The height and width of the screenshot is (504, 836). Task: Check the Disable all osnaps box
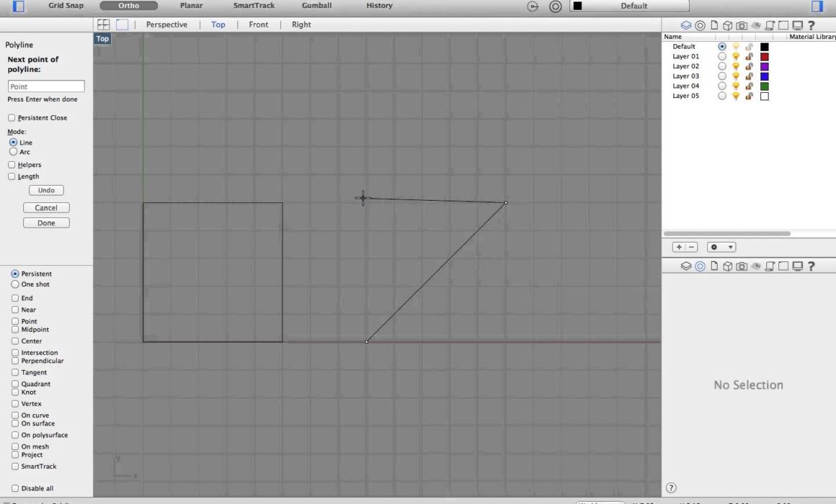click(15, 488)
